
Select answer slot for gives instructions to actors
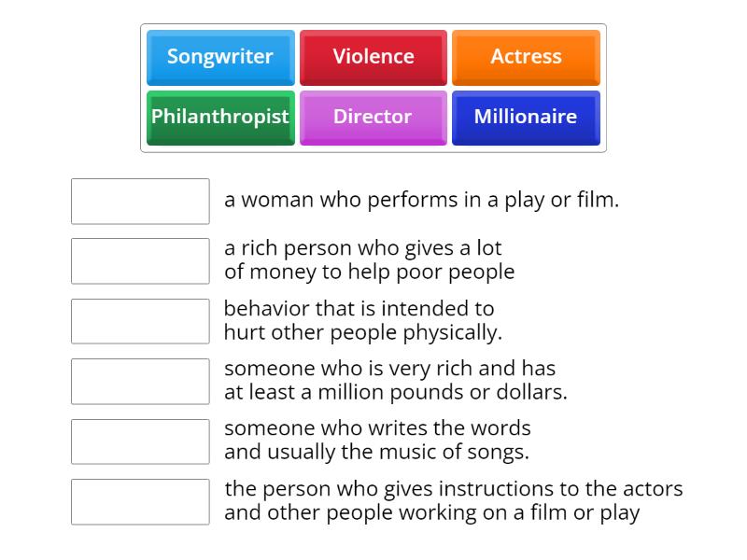pyautogui.click(x=140, y=502)
